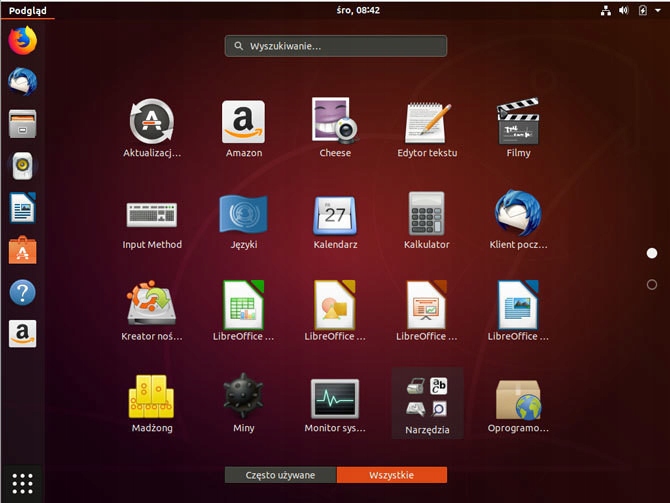Open LibreOffice Writer from the dock
670x503 pixels.
[x=23, y=208]
